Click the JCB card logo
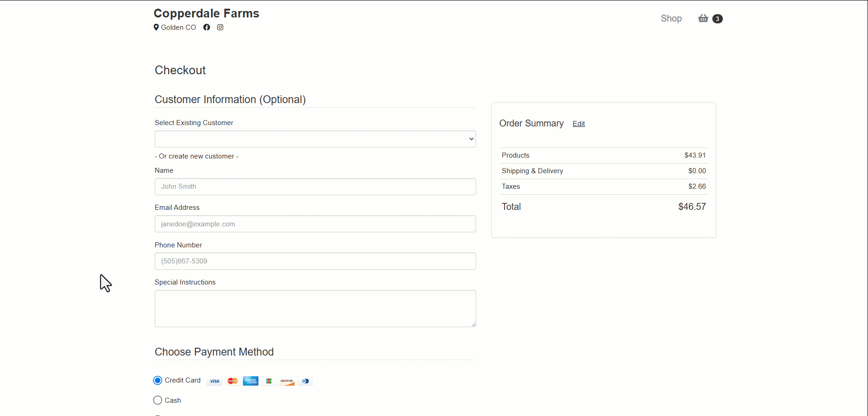Screen dimensions: 868x416 click(269, 381)
